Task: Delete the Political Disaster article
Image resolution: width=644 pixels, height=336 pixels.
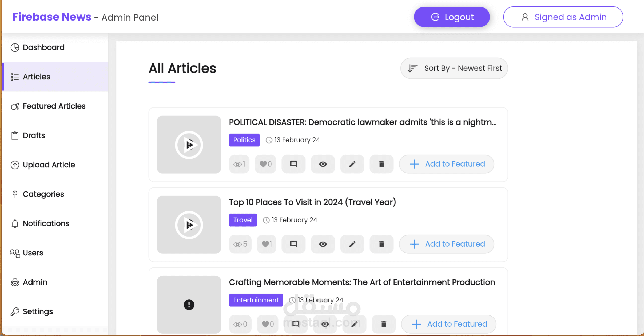Action: 381,164
